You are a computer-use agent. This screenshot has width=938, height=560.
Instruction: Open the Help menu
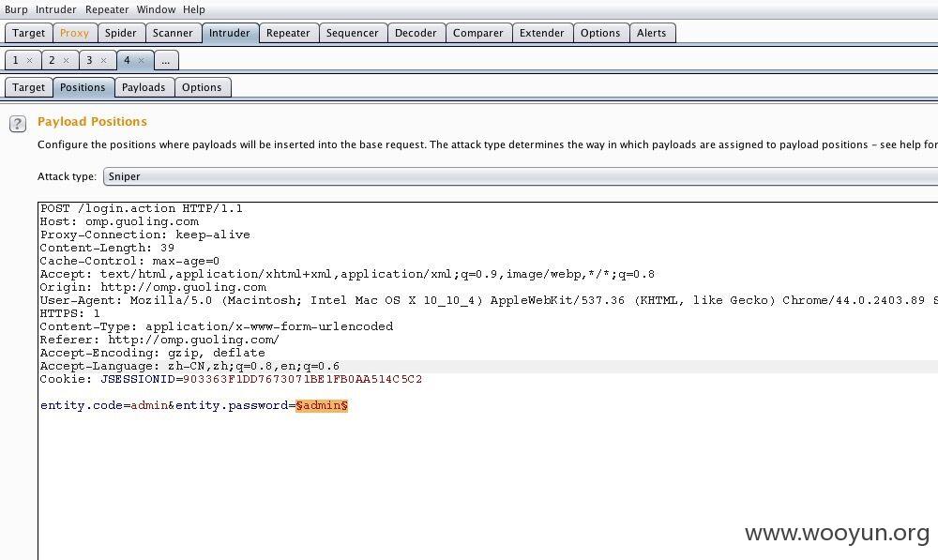(x=194, y=9)
